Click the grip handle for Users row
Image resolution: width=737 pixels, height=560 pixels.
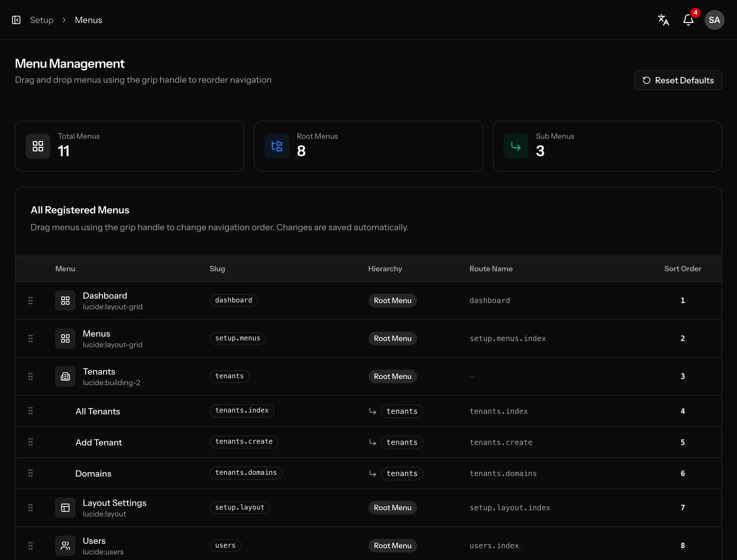[x=31, y=545]
